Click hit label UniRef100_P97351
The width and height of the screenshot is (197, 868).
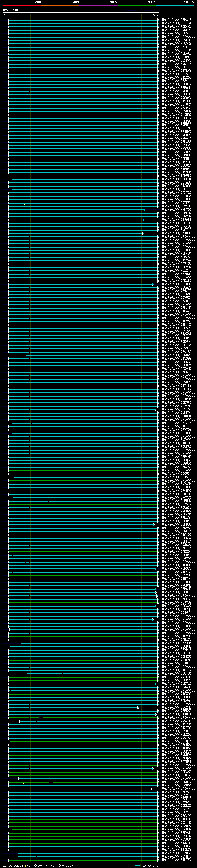point(177,264)
